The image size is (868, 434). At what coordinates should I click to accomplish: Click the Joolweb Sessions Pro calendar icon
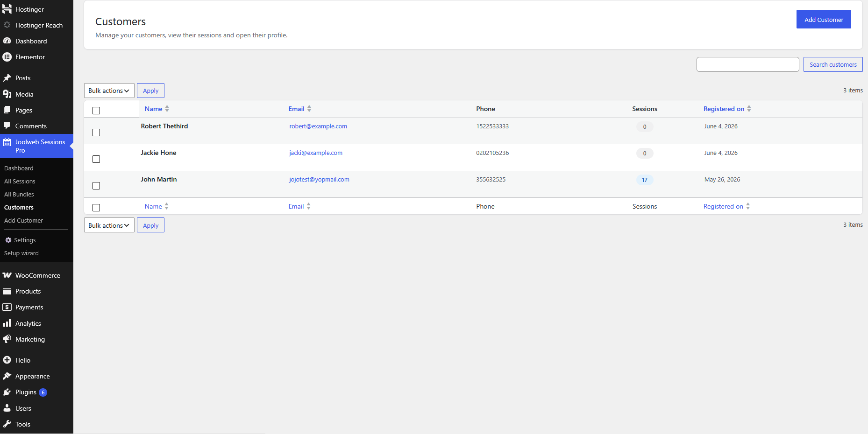click(x=7, y=142)
